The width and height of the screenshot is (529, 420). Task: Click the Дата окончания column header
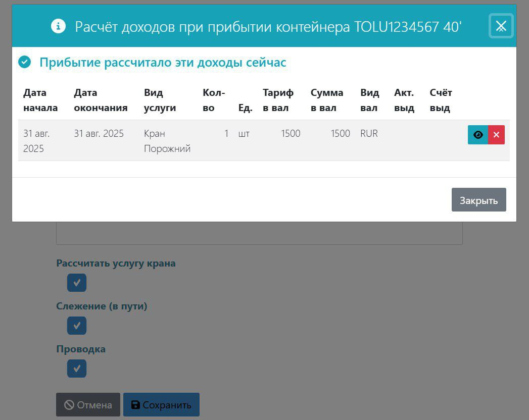pos(101,100)
